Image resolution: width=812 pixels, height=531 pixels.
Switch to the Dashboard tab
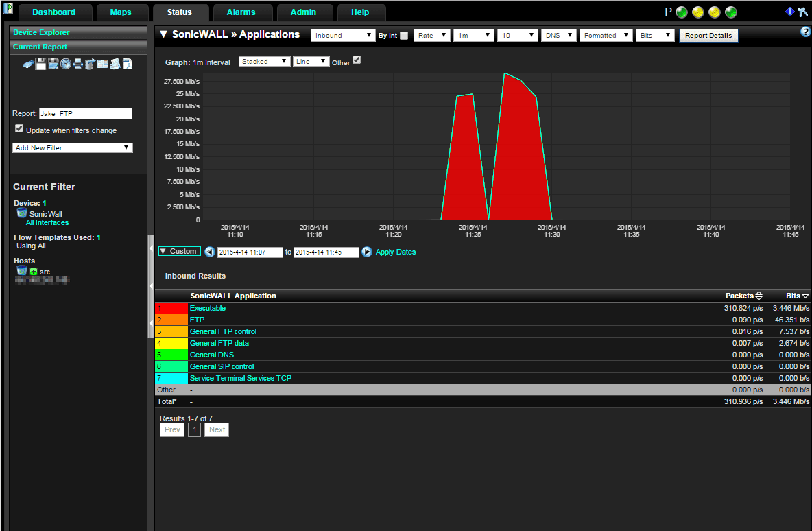point(54,12)
